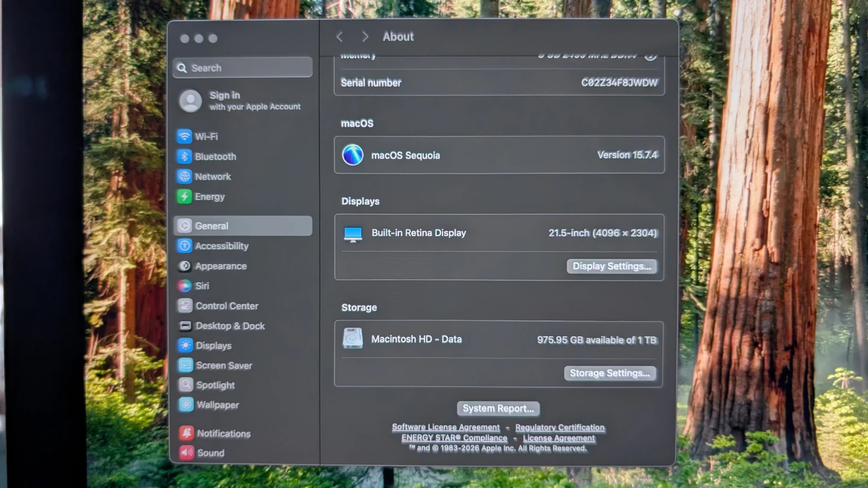Select Energy label in sidebar
The height and width of the screenshot is (488, 868).
(210, 196)
